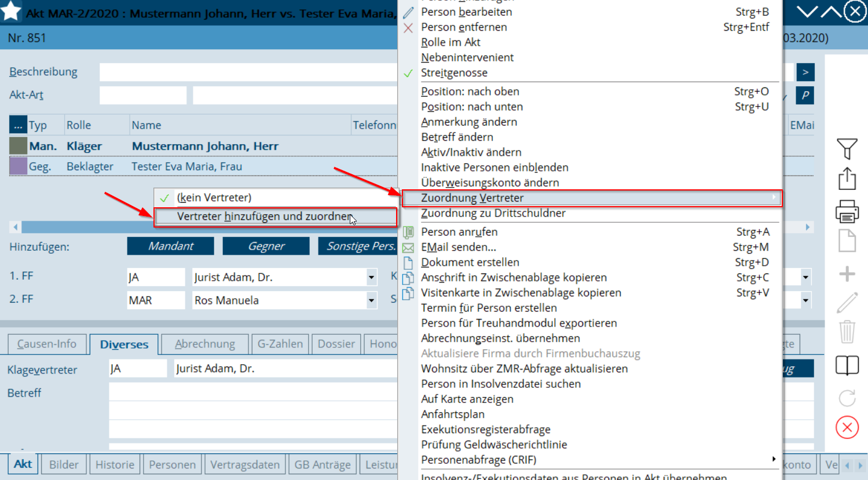Click the first Betreff text field
This screenshot has height=480, width=868.
pos(253,392)
